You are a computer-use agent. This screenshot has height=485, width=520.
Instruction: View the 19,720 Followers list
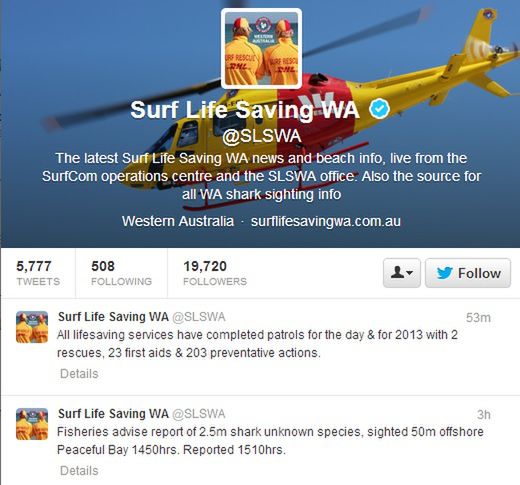click(215, 273)
